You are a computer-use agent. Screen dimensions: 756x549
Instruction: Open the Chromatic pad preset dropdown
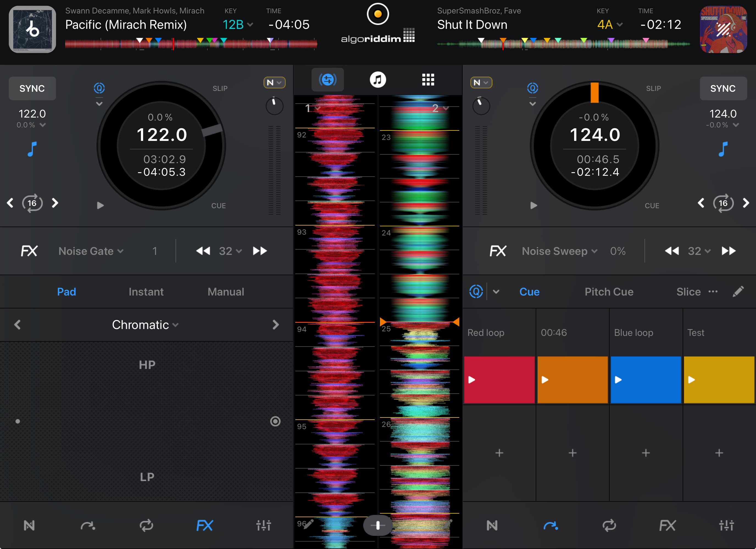(x=145, y=325)
